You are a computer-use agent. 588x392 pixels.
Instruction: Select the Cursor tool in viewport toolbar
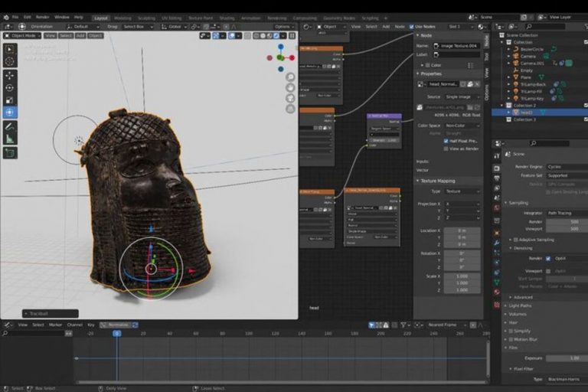click(10, 61)
